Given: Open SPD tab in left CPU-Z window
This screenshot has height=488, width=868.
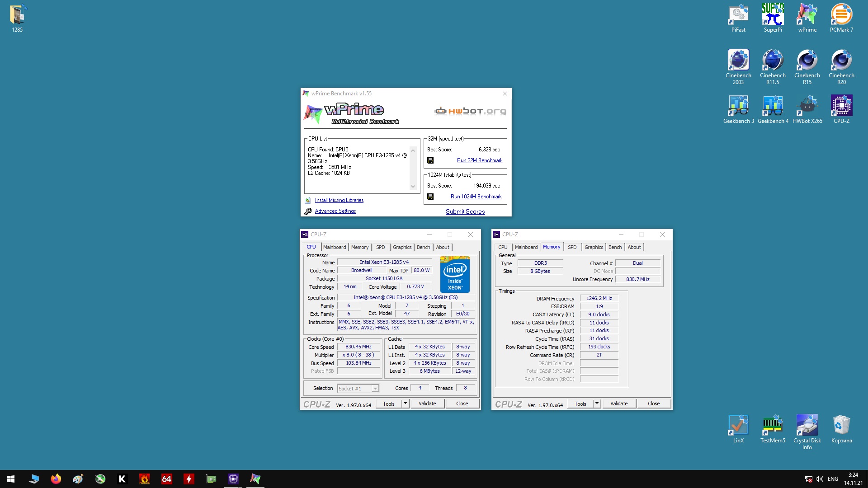Looking at the screenshot, I should click(x=381, y=247).
